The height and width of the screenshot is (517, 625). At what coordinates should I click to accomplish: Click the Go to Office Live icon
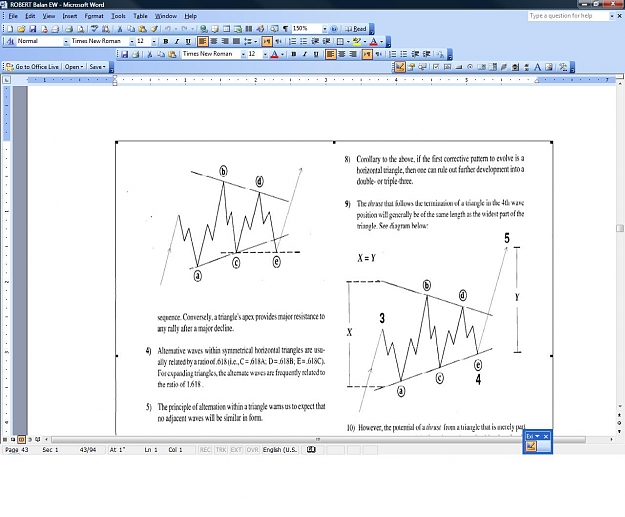click(10, 67)
